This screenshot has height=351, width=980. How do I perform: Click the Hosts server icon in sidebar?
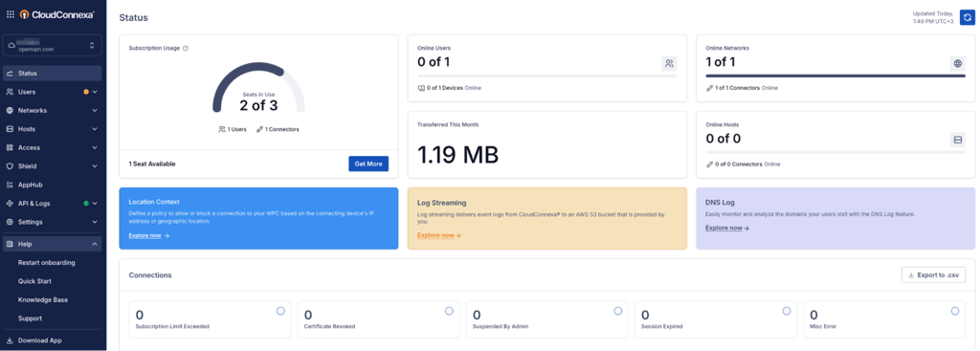point(10,129)
